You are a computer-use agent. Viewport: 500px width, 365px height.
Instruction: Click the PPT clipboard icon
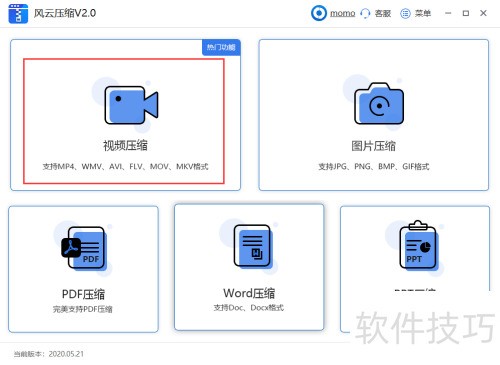click(418, 245)
